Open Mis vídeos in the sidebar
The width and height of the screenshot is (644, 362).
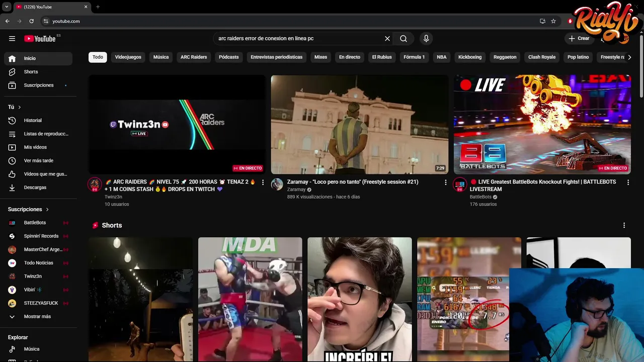coord(38,147)
